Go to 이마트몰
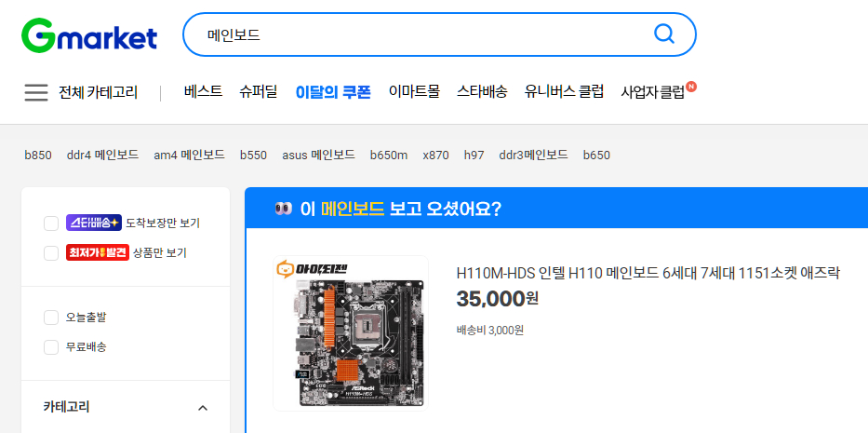The height and width of the screenshot is (433, 868). [x=414, y=91]
